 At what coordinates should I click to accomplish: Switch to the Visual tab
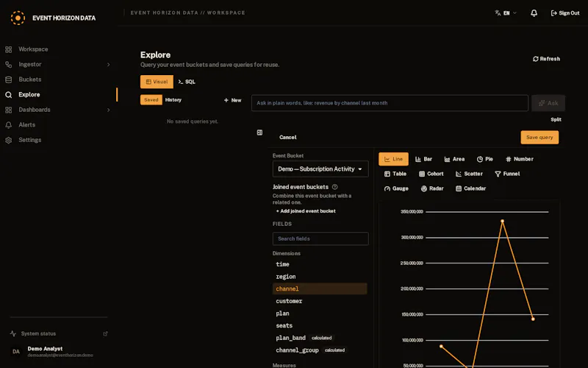click(x=157, y=82)
